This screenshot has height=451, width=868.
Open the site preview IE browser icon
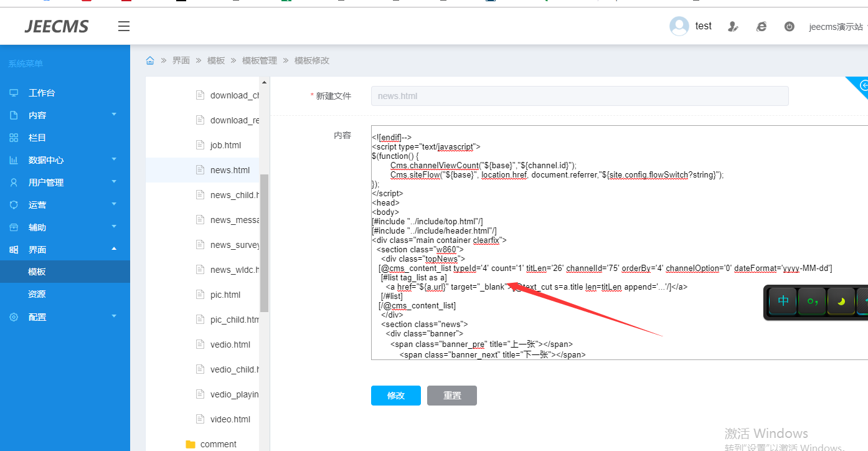click(761, 27)
